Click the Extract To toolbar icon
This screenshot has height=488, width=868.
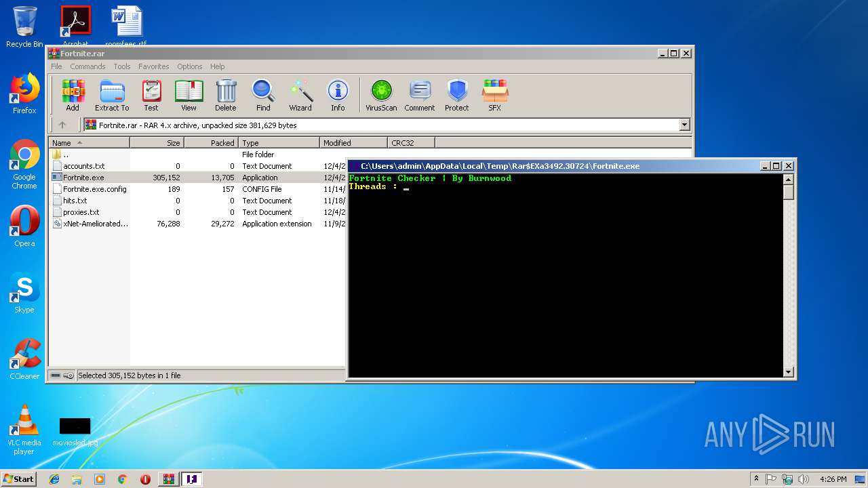[x=112, y=96]
